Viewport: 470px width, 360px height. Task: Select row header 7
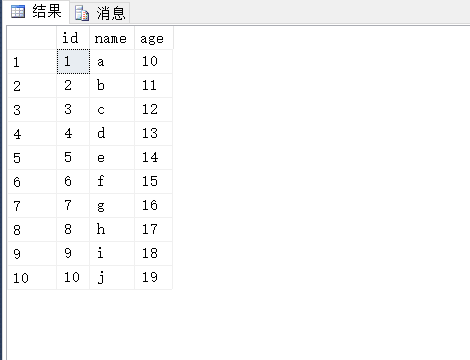point(32,206)
